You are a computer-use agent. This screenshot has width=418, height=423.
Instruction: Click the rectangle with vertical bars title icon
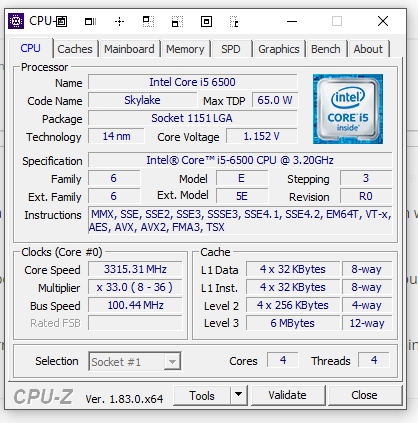coord(90,22)
